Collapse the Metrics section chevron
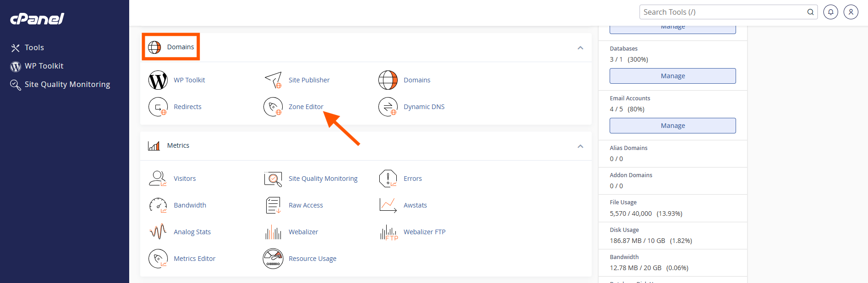This screenshot has height=283, width=868. (580, 146)
